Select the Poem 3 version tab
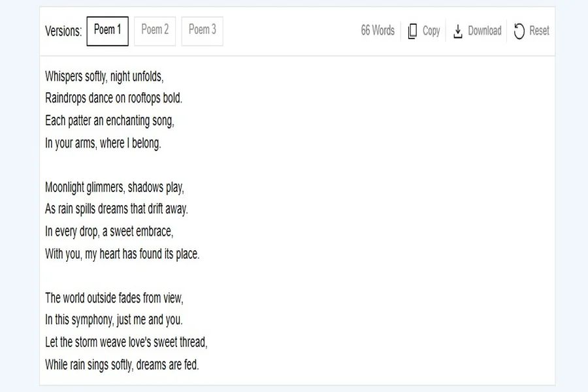Viewport: 588px width, 392px height. (x=202, y=31)
